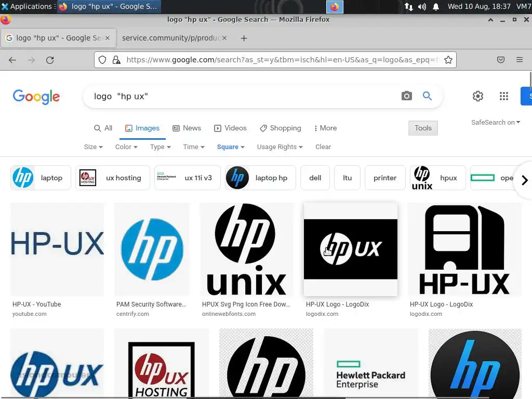Bookmark this page with the star icon
The image size is (532, 399).
448,60
